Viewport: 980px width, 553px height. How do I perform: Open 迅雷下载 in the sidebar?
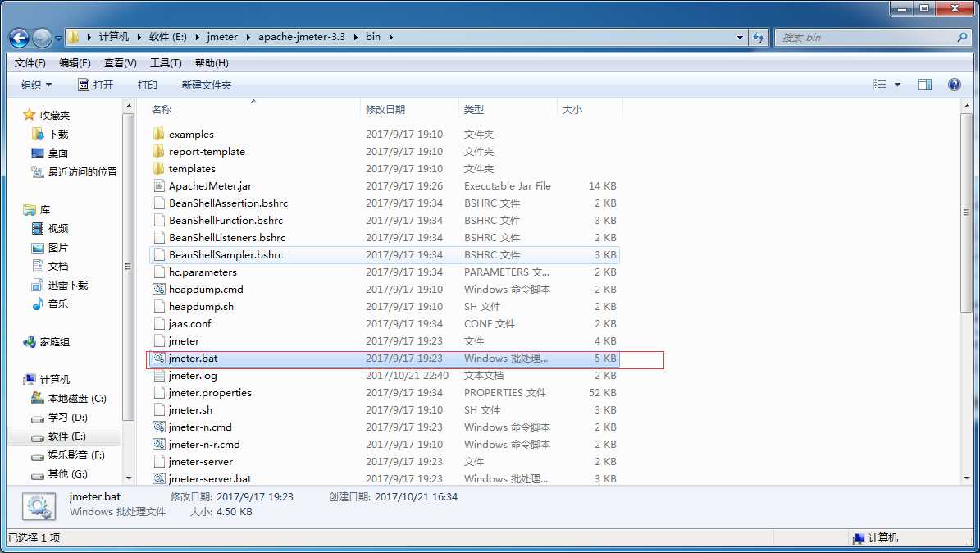67,285
